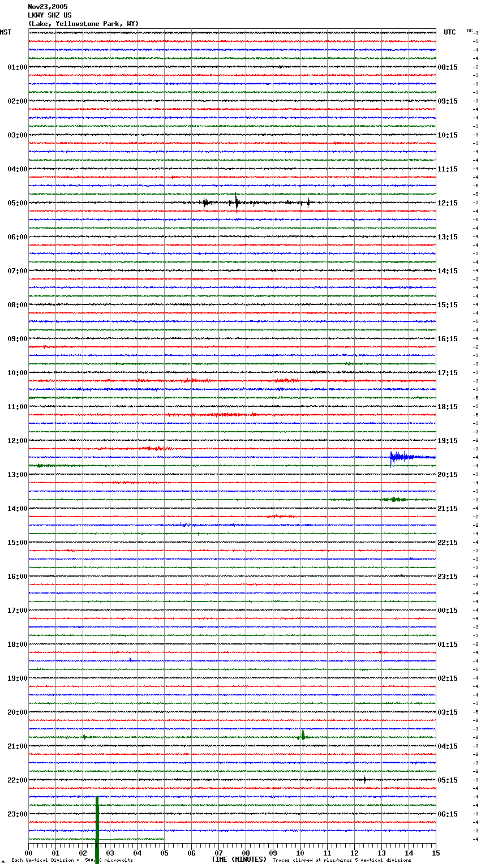Click the UTC column header
This screenshot has height=868, width=481.
pos(450,32)
